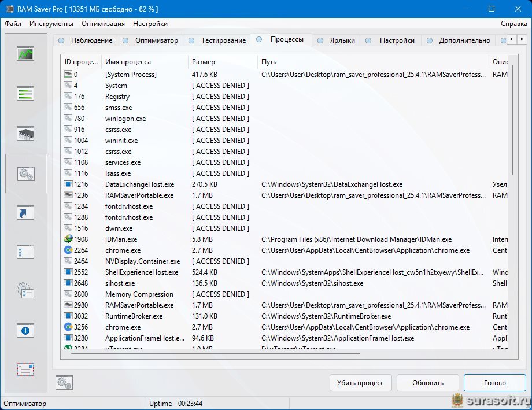Select the green bars optimizer sidebar icon
The height and width of the screenshot is (410, 532).
tap(25, 93)
